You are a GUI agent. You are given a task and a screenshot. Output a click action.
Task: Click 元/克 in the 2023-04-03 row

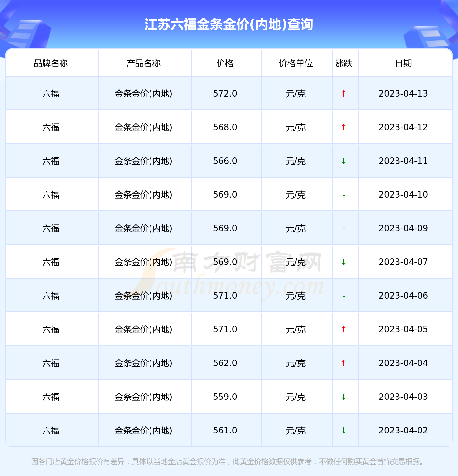pyautogui.click(x=296, y=397)
